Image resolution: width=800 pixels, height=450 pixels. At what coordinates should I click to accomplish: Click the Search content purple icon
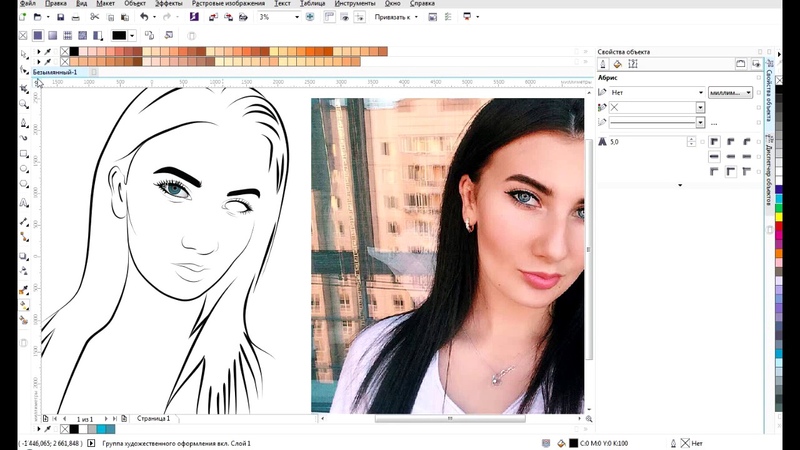click(x=194, y=17)
